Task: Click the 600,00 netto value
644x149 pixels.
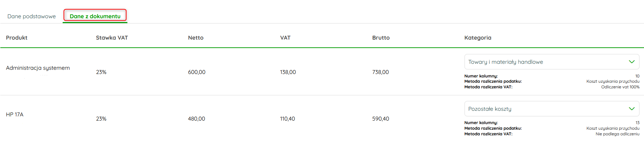Action: [197, 72]
